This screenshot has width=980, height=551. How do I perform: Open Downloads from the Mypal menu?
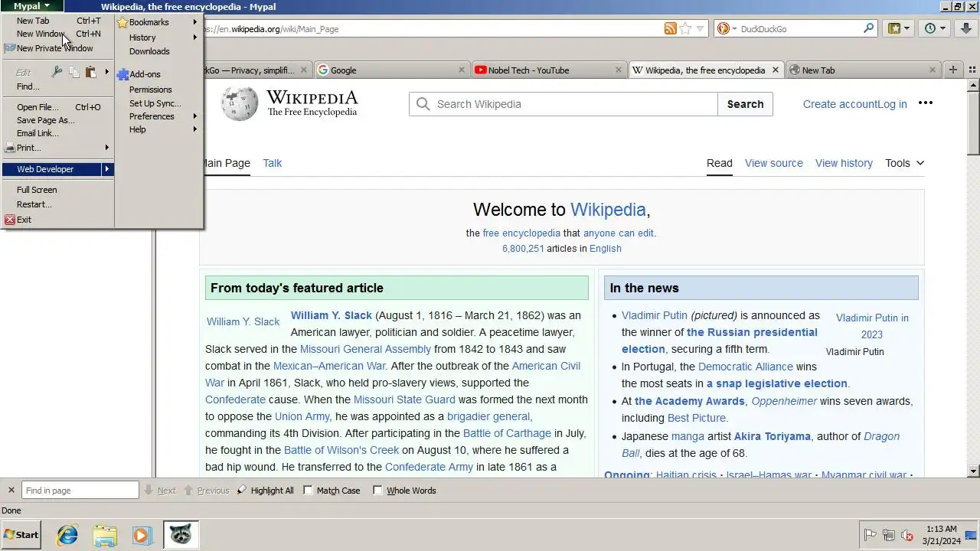158,51
